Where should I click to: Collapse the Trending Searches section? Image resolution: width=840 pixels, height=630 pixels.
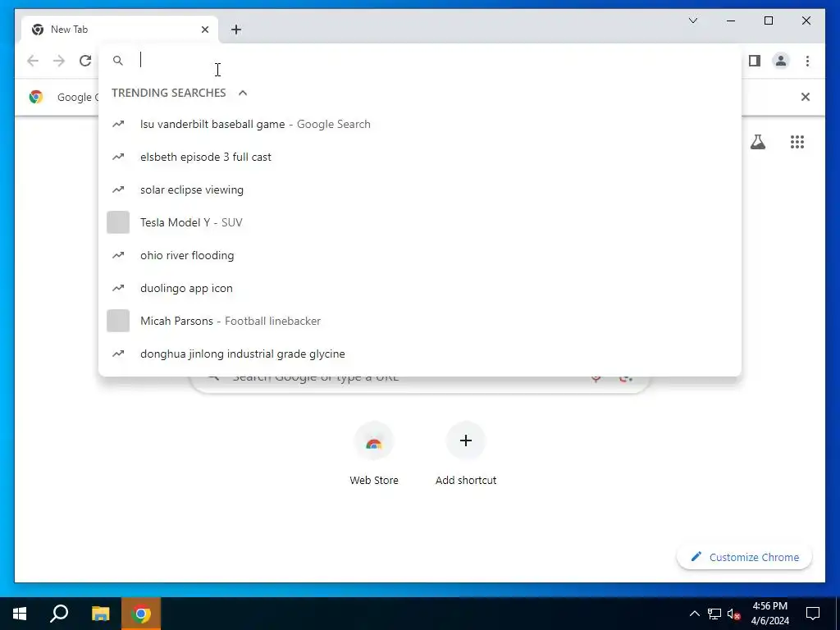(243, 93)
